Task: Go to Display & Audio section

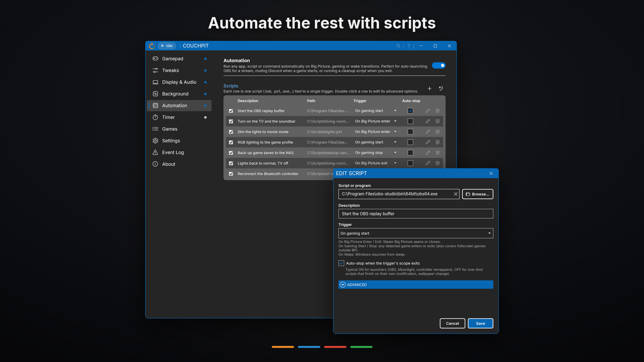Action: pyautogui.click(x=179, y=82)
